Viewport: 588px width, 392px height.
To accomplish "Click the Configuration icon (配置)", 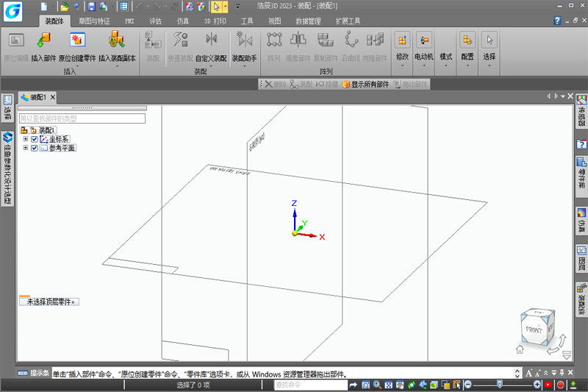I will pyautogui.click(x=467, y=40).
